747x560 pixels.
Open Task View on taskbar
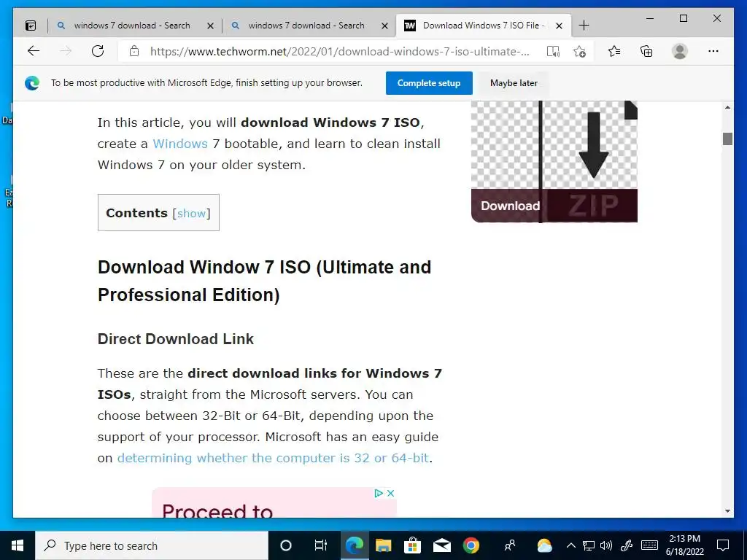point(321,545)
